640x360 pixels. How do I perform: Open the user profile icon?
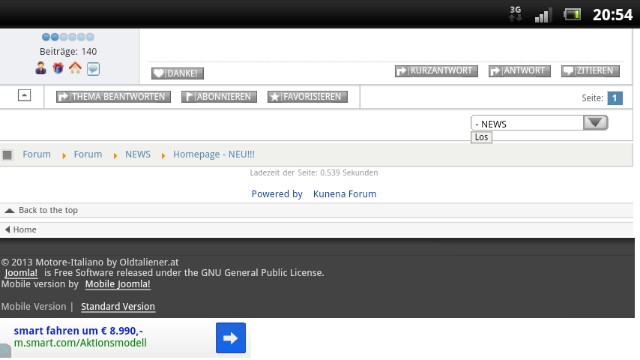tap(41, 68)
